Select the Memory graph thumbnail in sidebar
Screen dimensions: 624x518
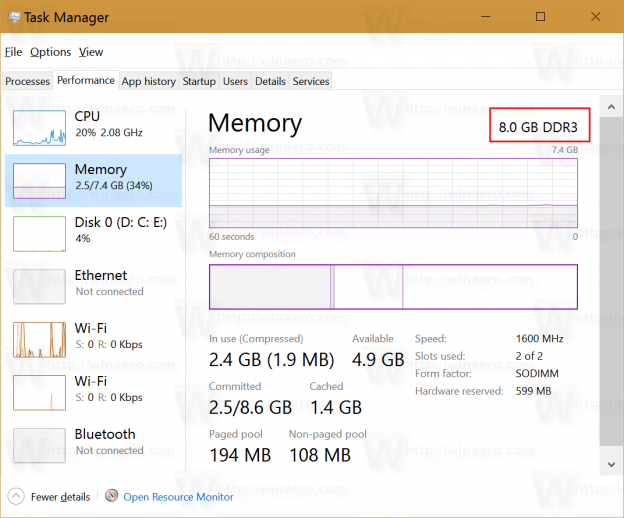coord(39,181)
